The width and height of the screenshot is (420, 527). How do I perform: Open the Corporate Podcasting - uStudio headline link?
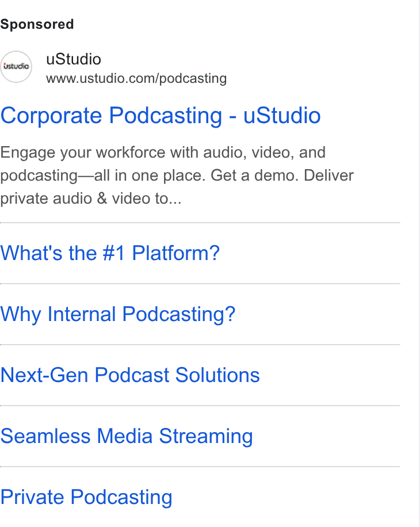tap(161, 116)
